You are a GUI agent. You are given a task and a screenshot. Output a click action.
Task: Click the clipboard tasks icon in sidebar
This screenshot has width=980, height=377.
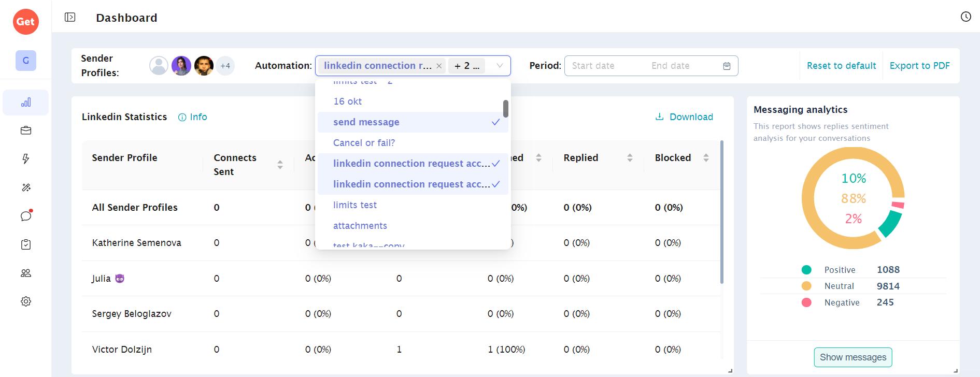(x=26, y=244)
